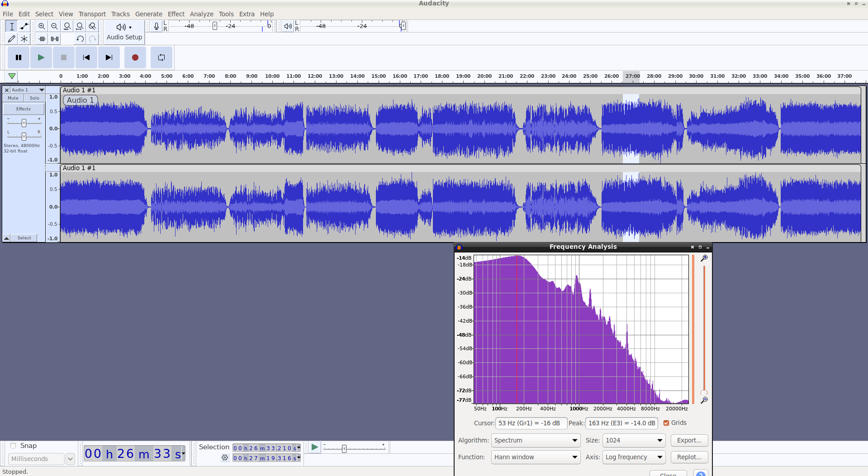
Task: Click the red Record button
Action: point(135,57)
